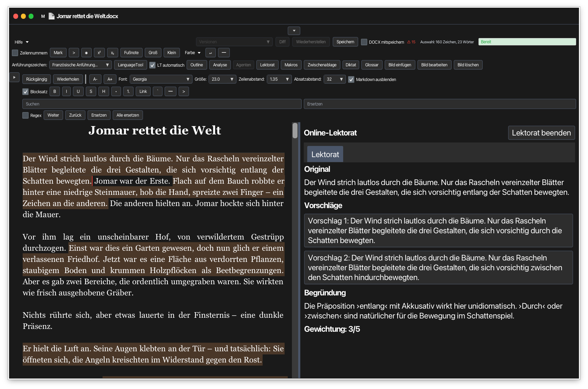Screen dimensions: 588x389
Task: Insert inline code with backtick button
Action: pos(158,91)
